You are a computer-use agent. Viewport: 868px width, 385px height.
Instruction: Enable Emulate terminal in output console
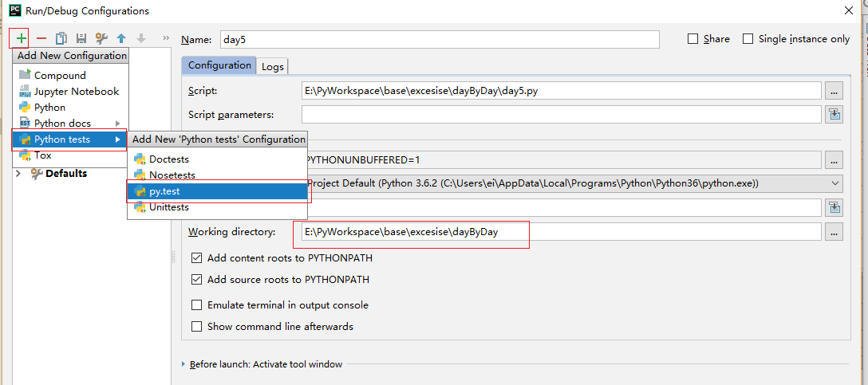click(x=196, y=304)
